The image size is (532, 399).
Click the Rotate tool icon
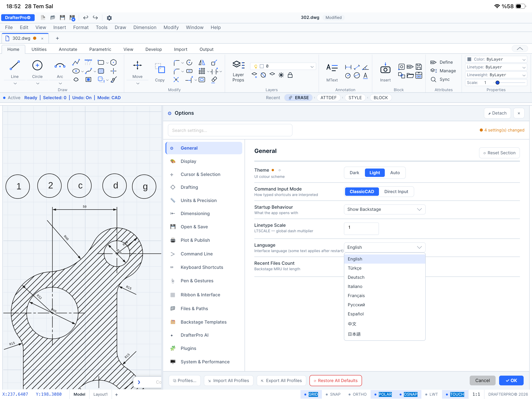(x=189, y=63)
